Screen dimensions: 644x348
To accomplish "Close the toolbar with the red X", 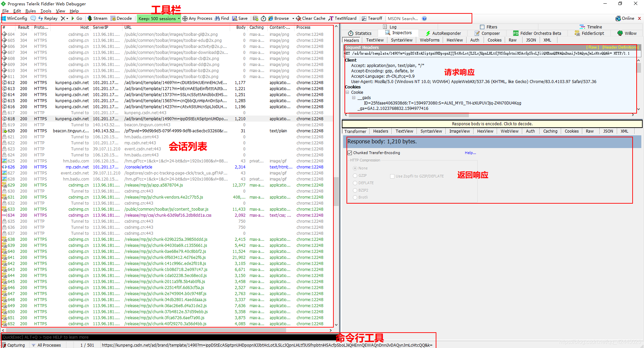I will tap(640, 18).
